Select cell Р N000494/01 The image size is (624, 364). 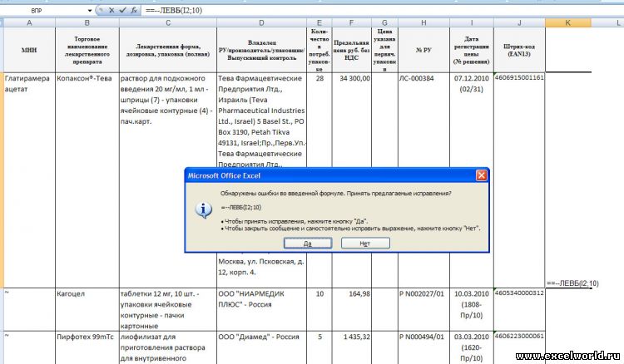click(423, 347)
